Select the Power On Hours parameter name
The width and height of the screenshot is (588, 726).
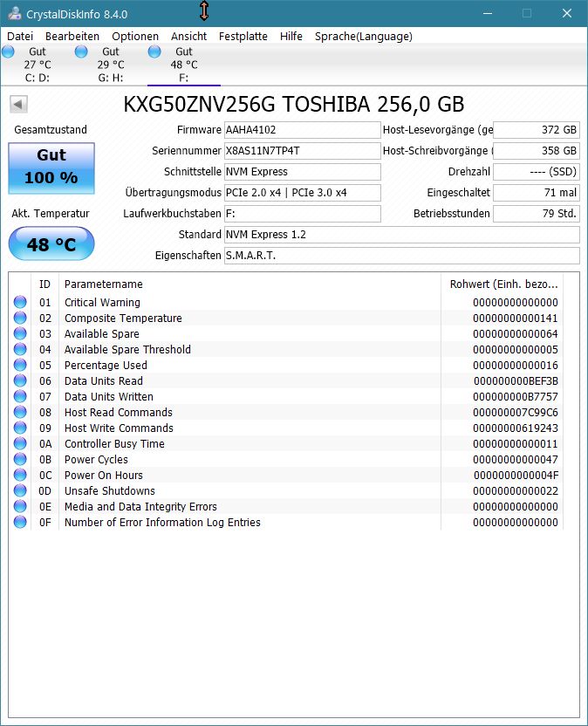[x=104, y=476]
